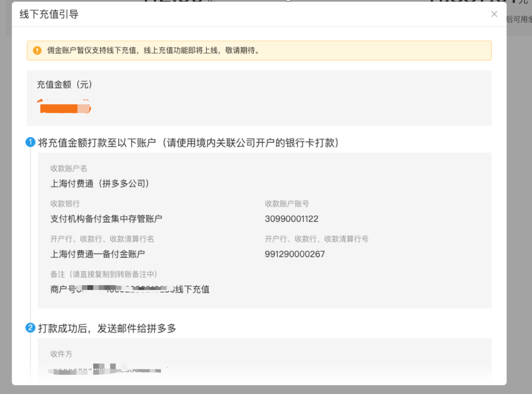Click the blurred recipient email address

(x=109, y=369)
